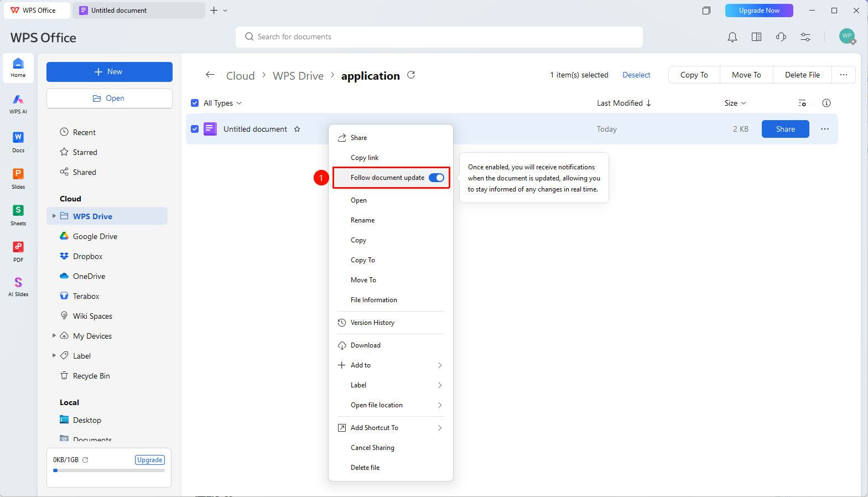
Task: Uncheck the Untitled document checkbox
Action: (x=195, y=129)
